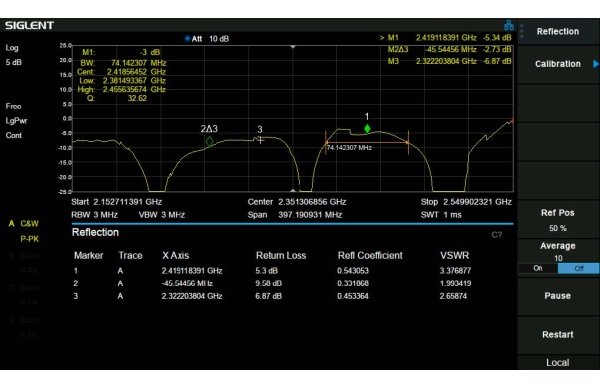
Task: Select marker 3 cross on trace
Action: coord(260,140)
